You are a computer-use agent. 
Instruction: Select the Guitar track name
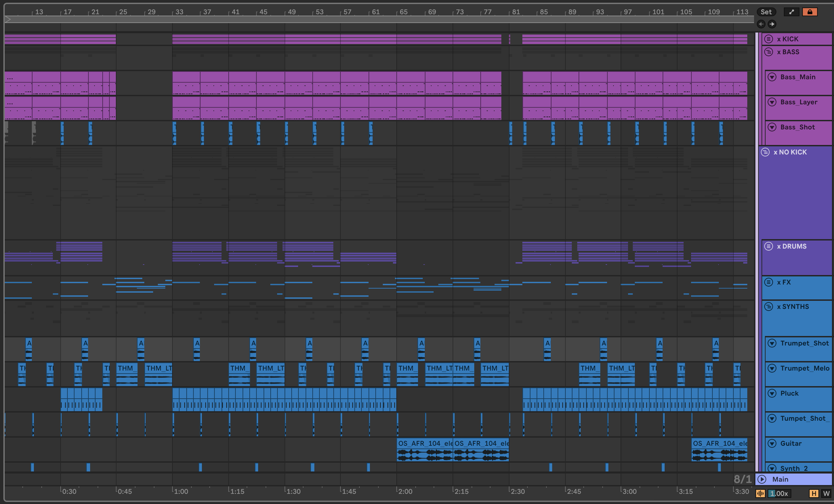coord(791,443)
